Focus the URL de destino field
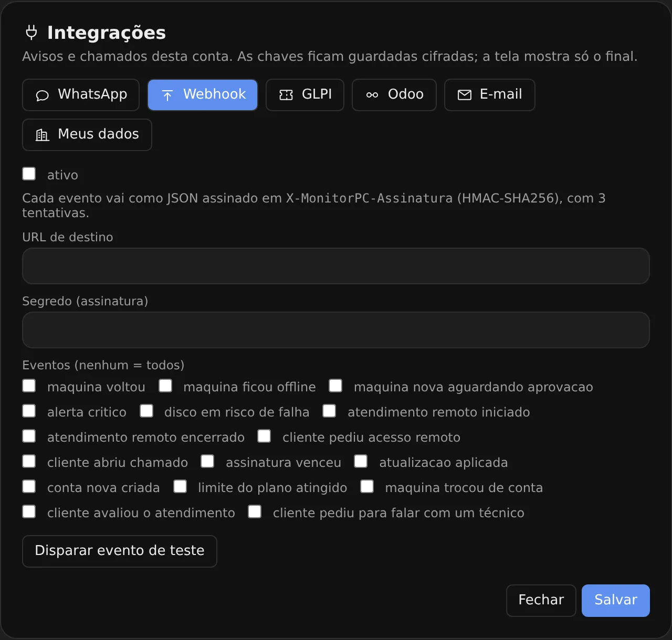Viewport: 672px width, 640px height. point(336,266)
